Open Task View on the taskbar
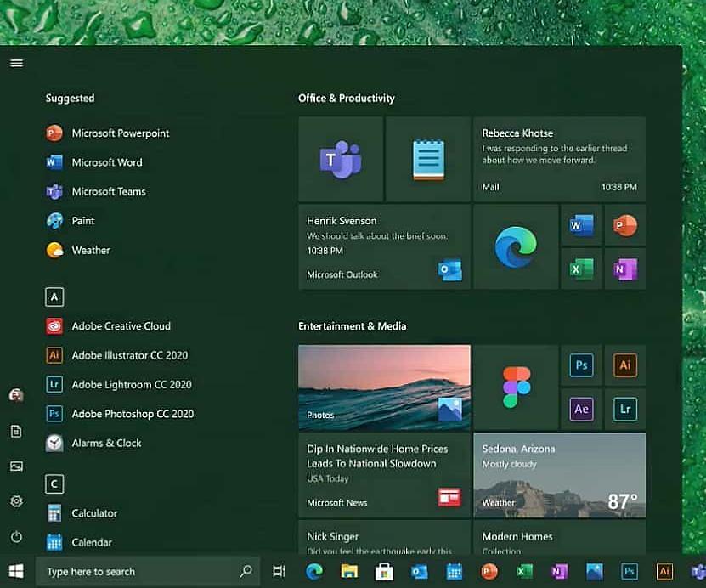The height and width of the screenshot is (588, 706). [280, 571]
